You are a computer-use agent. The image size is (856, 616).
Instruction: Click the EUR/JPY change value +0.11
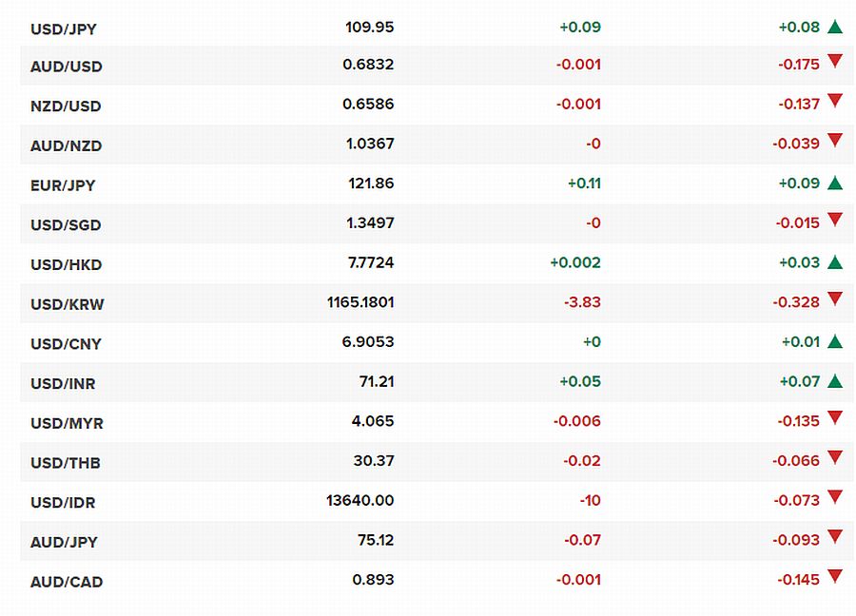(584, 183)
